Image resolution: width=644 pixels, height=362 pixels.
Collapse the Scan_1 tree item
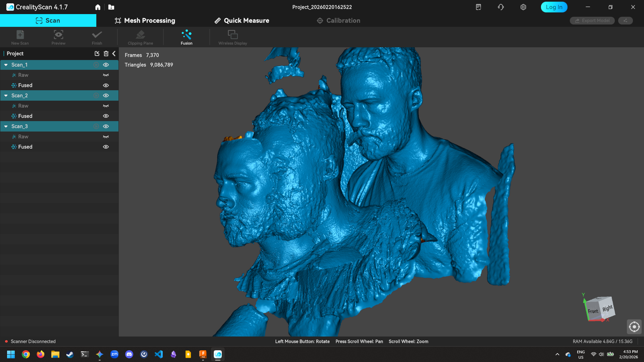tap(6, 64)
